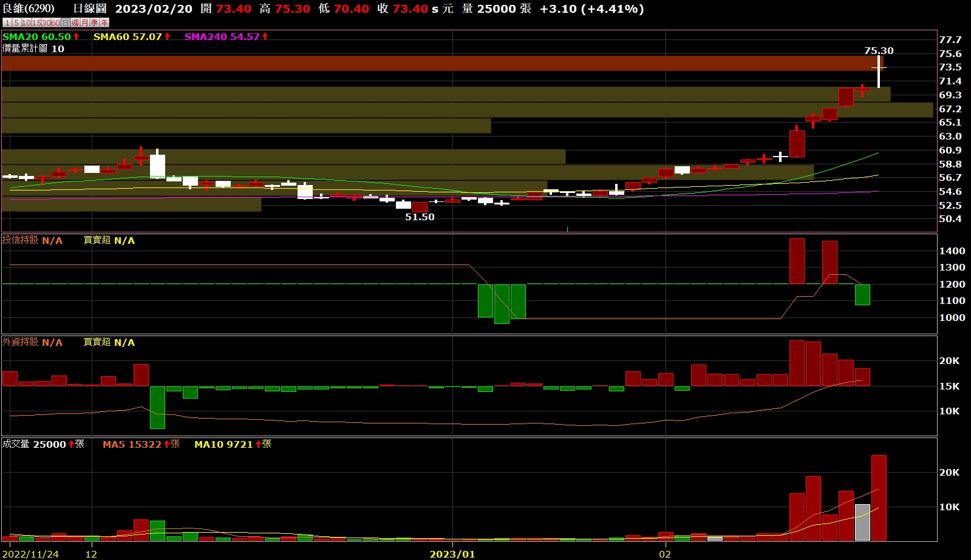Click the tallest red volume bar
Image resolution: width=971 pixels, height=560 pixels.
tap(879, 498)
